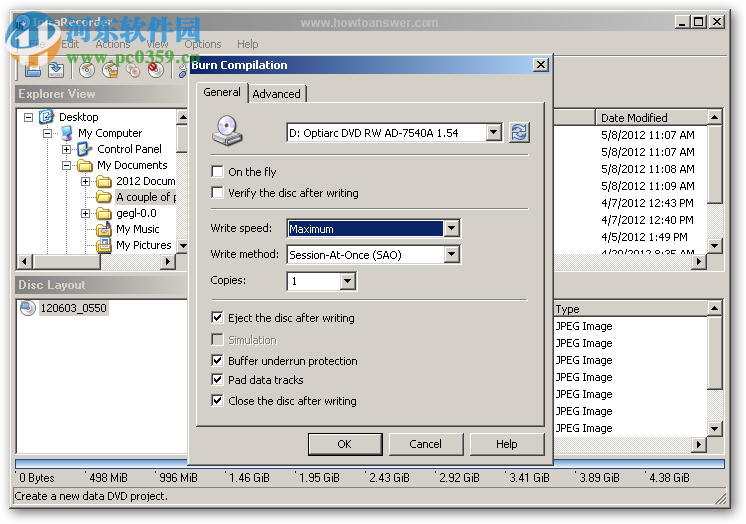Click the Disc Layout list scroll down arrow
746x524 pixels.
click(715, 428)
